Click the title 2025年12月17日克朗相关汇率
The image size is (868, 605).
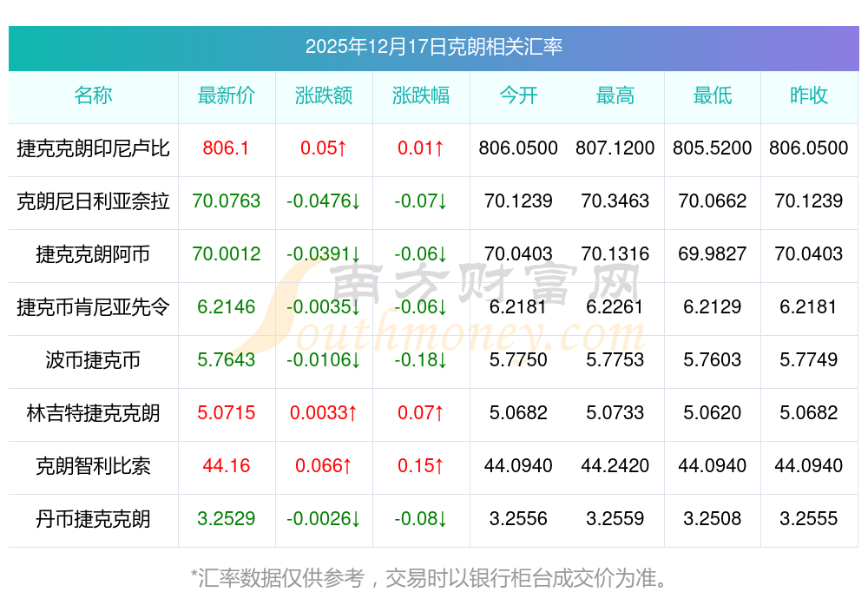(433, 47)
